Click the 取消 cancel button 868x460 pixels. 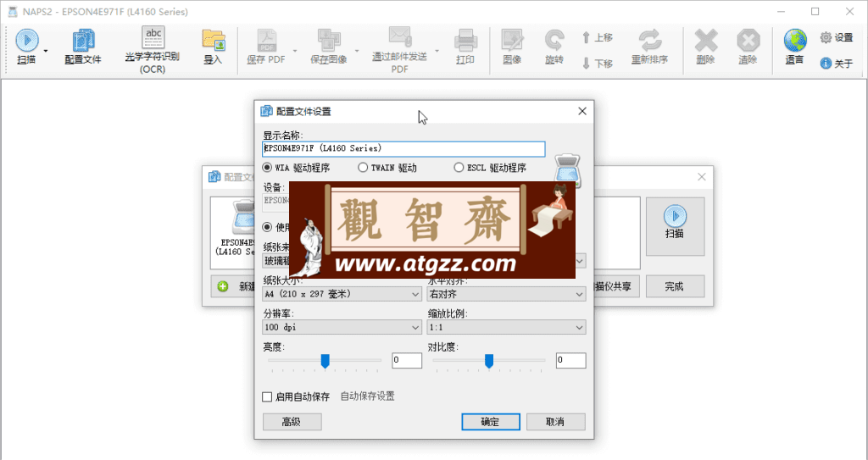(556, 422)
